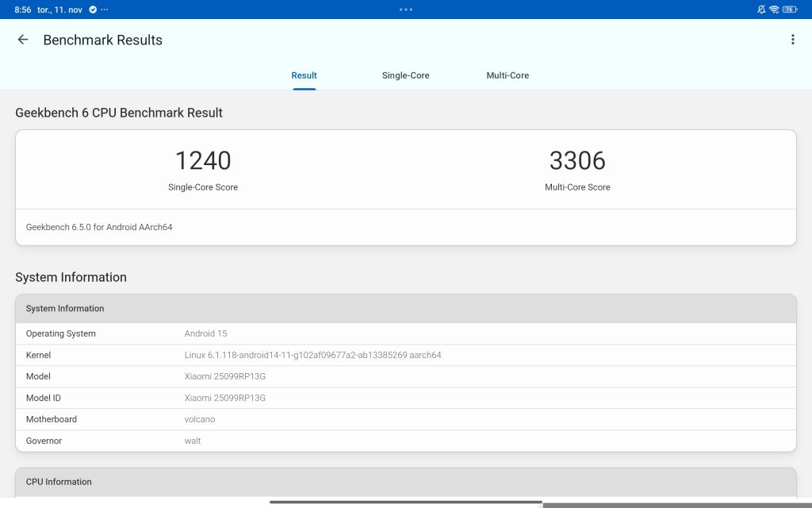Select the Model ID row
812x508 pixels.
click(405, 398)
